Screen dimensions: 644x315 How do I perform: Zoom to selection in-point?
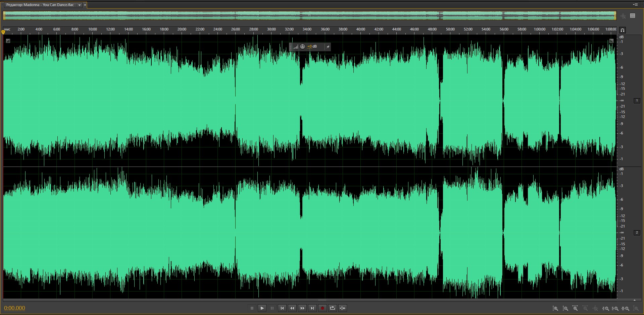pos(606,308)
